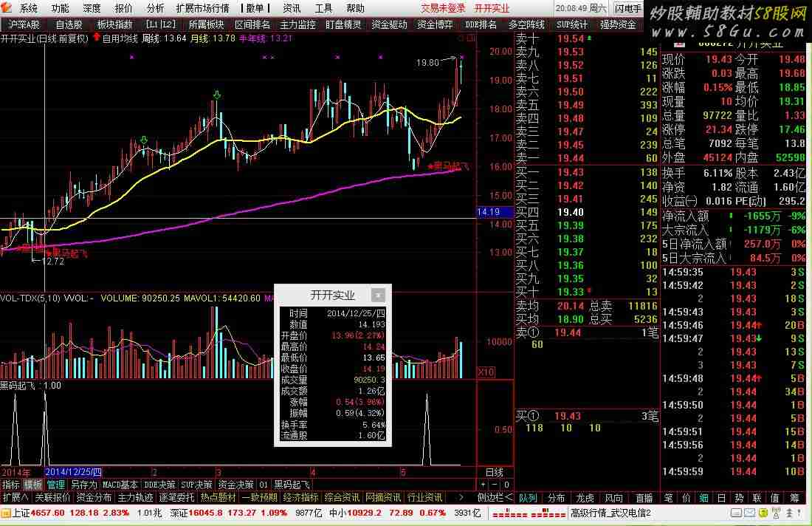Open the 工具 menu
This screenshot has height=526, width=812.
[x=323, y=8]
